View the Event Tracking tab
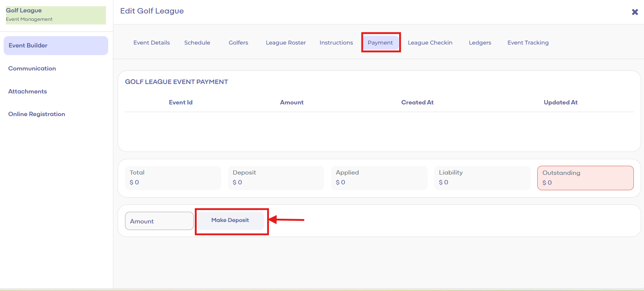Image resolution: width=644 pixels, height=291 pixels. 528,43
